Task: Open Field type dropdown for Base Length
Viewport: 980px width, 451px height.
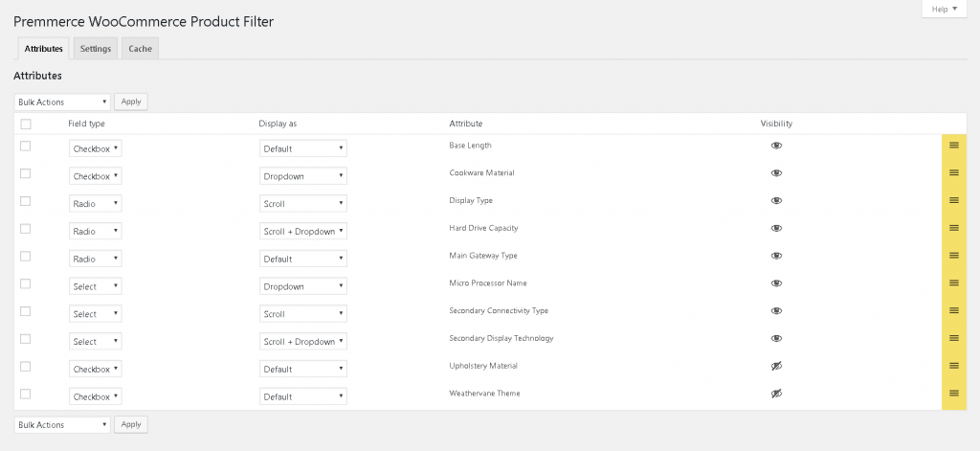Action: 95,148
